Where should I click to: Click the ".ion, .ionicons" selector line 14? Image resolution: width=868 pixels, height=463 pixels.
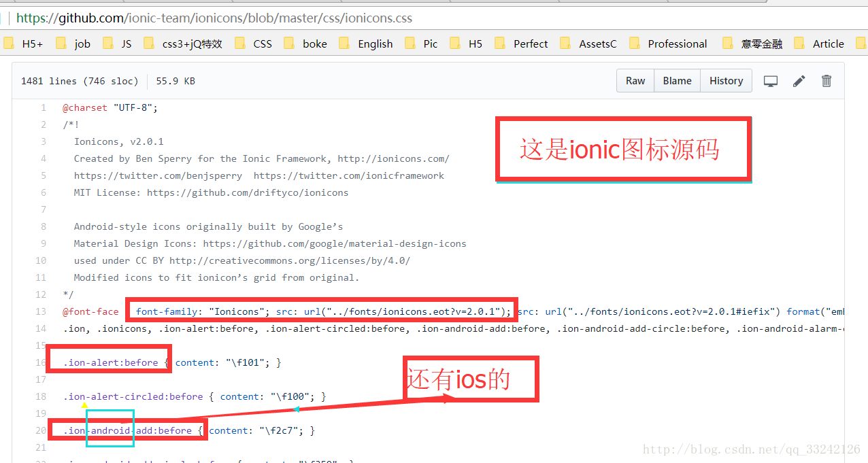pos(453,328)
